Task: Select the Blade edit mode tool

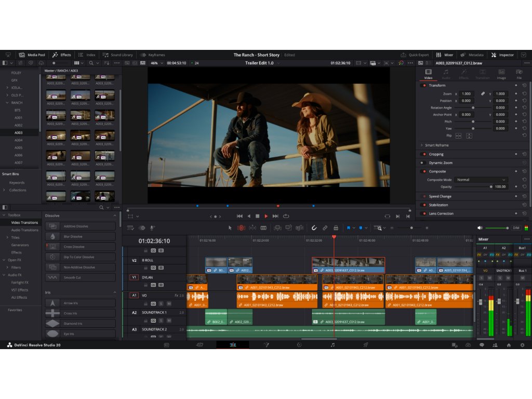Action: pos(263,228)
